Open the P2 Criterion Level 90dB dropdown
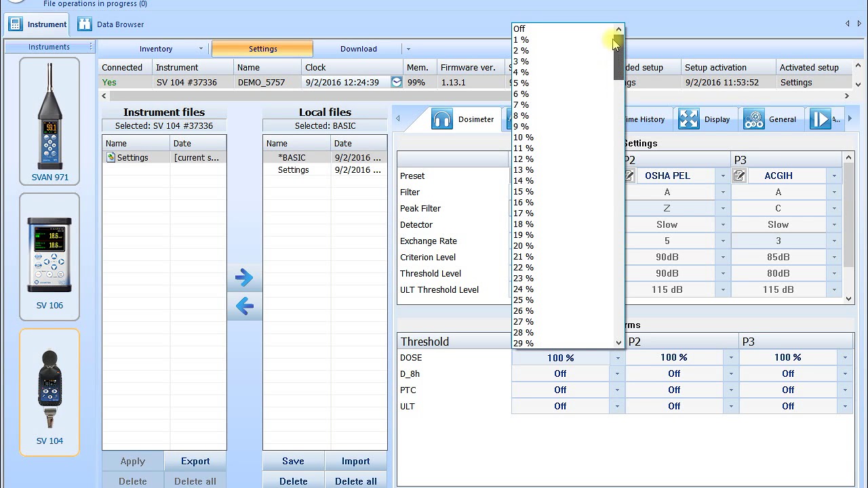The width and height of the screenshot is (868, 488). tap(723, 258)
